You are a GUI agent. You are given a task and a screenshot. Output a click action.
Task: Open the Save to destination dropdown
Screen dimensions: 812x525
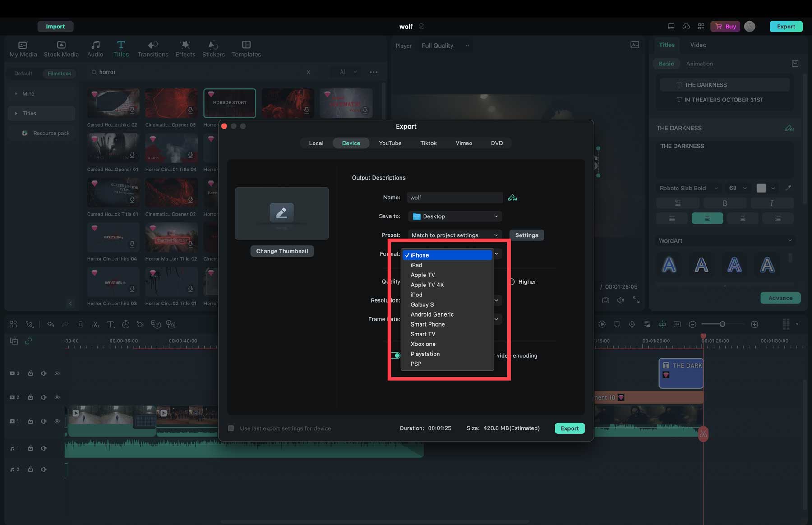(x=454, y=216)
